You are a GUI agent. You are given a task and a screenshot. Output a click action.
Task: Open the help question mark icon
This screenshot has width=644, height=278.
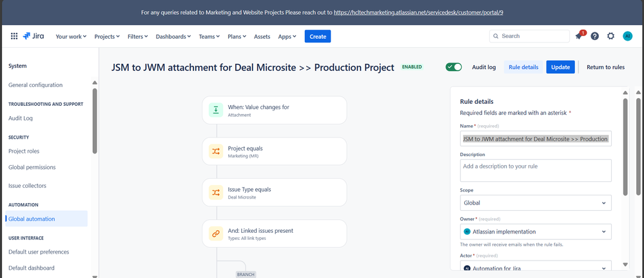595,36
